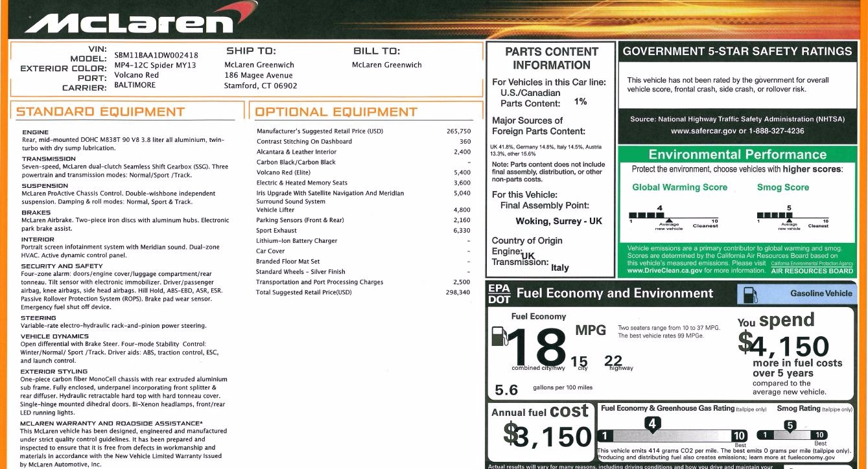Click the combined 18 MPG figure

coord(537,346)
